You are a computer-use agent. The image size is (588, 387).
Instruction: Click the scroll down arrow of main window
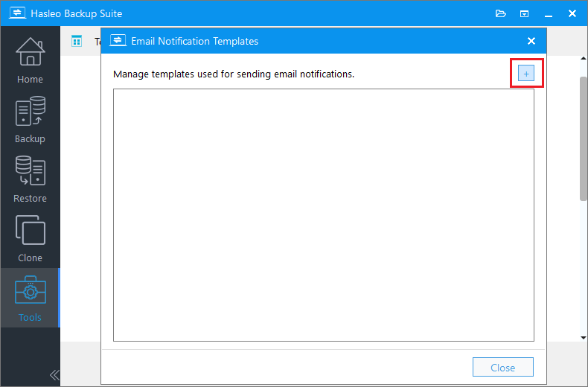click(x=584, y=337)
